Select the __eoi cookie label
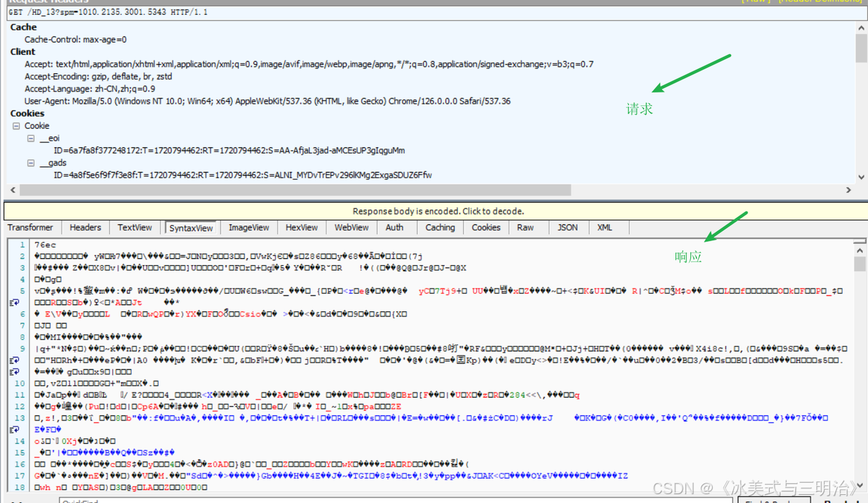This screenshot has width=868, height=503. (50, 138)
